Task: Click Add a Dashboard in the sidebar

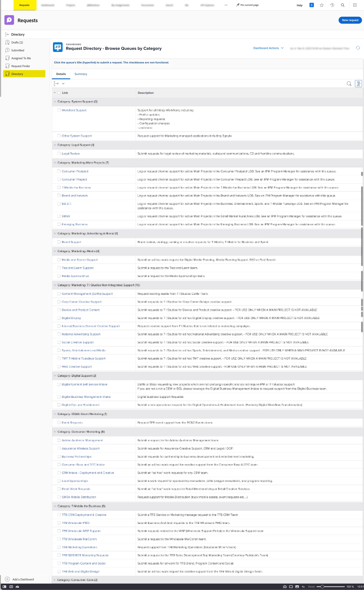Action: pyautogui.click(x=23, y=579)
